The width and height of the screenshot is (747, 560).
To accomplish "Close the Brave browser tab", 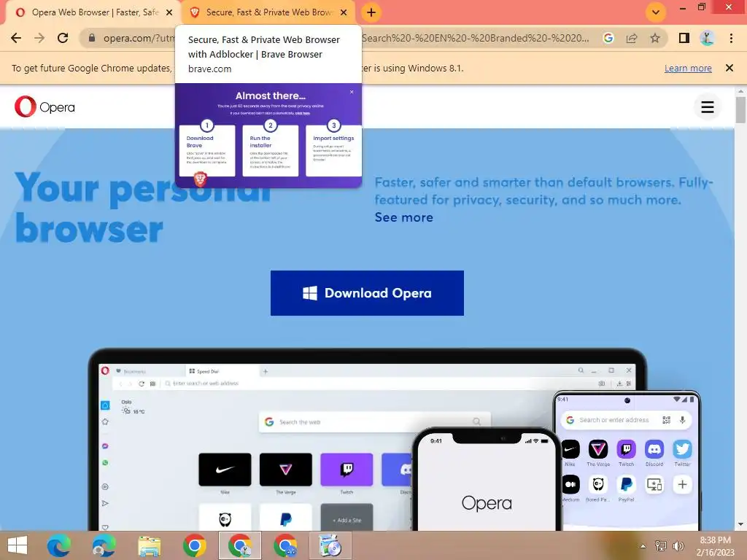I will pos(344,12).
